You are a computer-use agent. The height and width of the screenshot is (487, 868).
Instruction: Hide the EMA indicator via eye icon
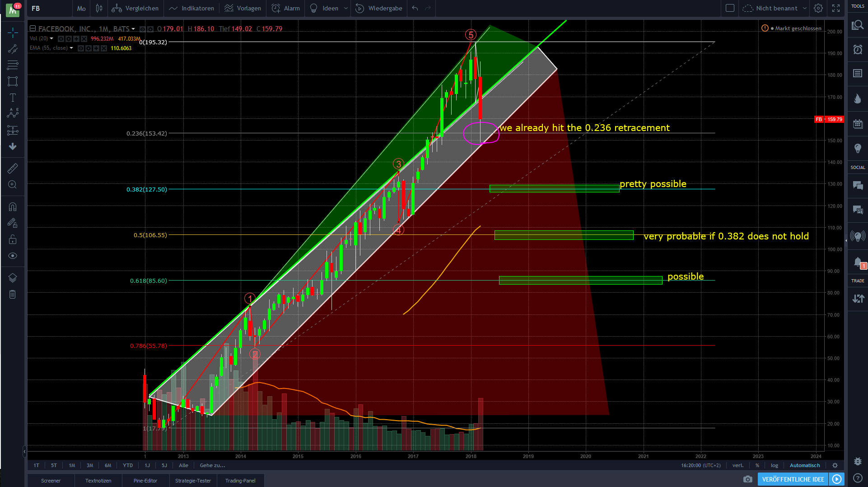(81, 48)
